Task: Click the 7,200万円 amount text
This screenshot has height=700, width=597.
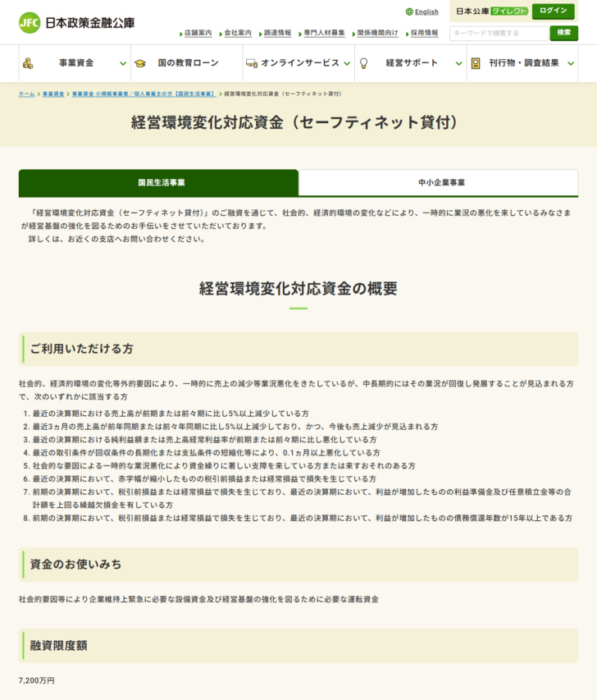Action: pos(37,681)
